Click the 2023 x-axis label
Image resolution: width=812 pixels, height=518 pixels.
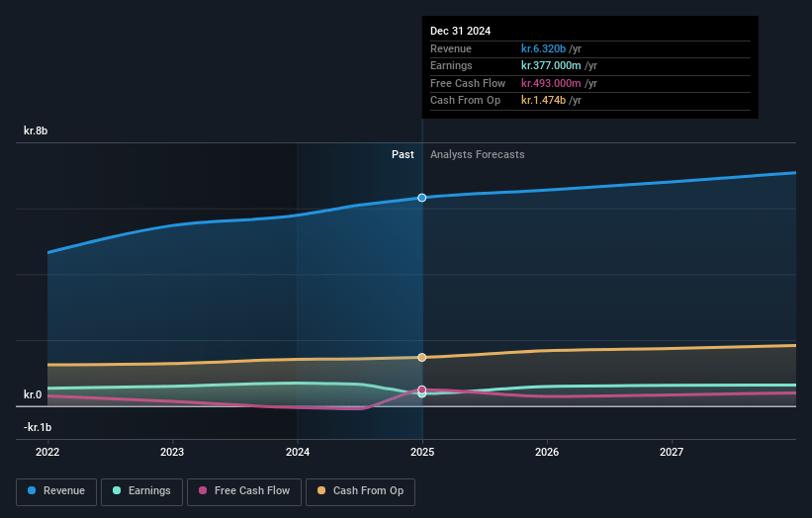pyautogui.click(x=172, y=452)
